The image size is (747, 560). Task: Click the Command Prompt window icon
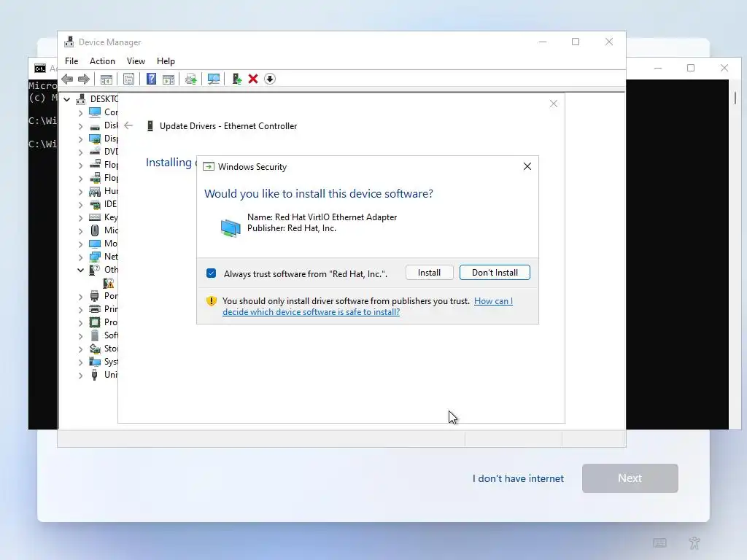(x=40, y=68)
